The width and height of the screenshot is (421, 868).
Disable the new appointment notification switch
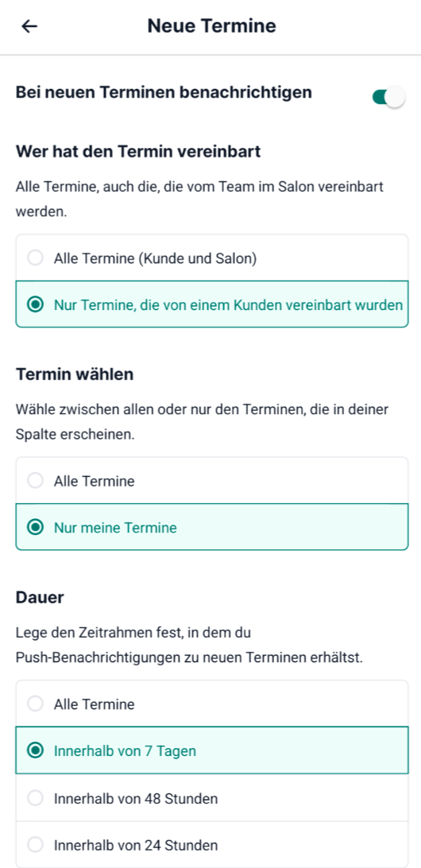point(389,98)
